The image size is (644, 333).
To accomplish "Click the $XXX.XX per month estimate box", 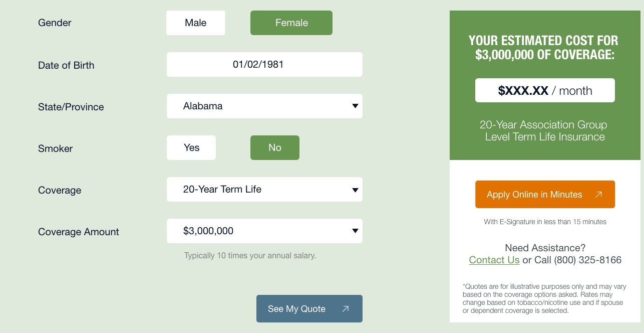I will point(545,91).
